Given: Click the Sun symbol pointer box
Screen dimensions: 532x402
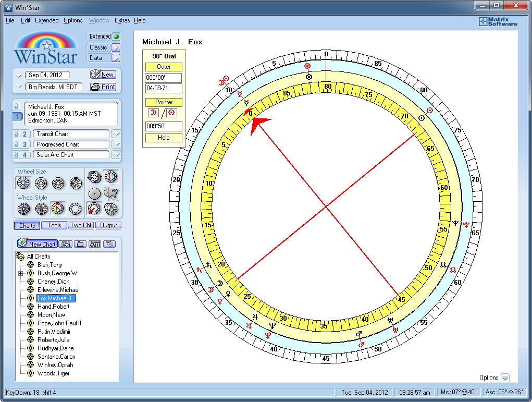Looking at the screenshot, I should click(171, 113).
